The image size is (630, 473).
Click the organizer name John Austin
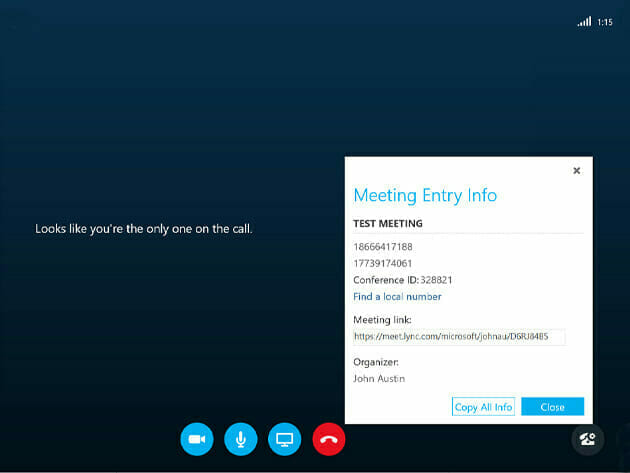(x=379, y=379)
